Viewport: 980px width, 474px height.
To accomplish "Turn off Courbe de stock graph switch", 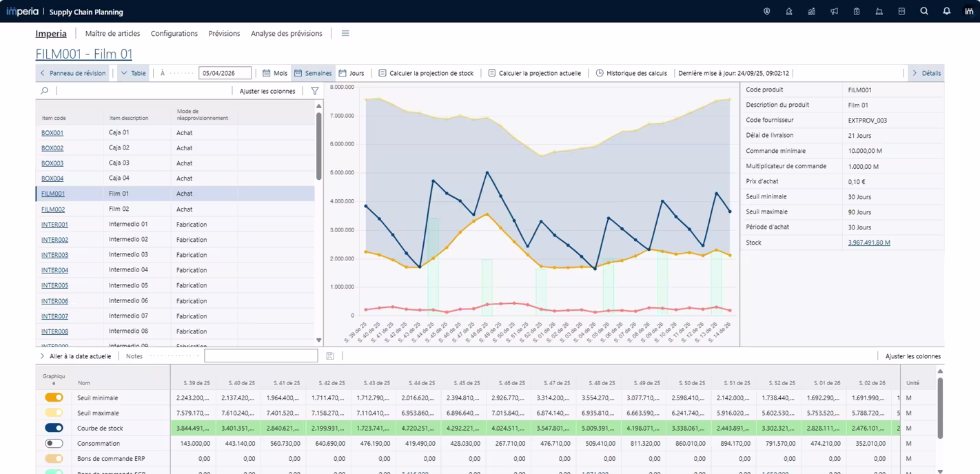I will click(54, 428).
